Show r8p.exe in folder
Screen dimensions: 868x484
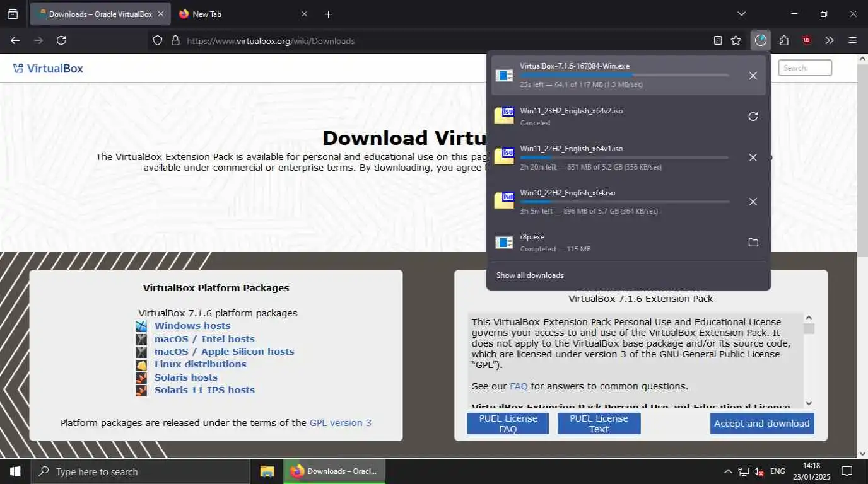click(753, 243)
